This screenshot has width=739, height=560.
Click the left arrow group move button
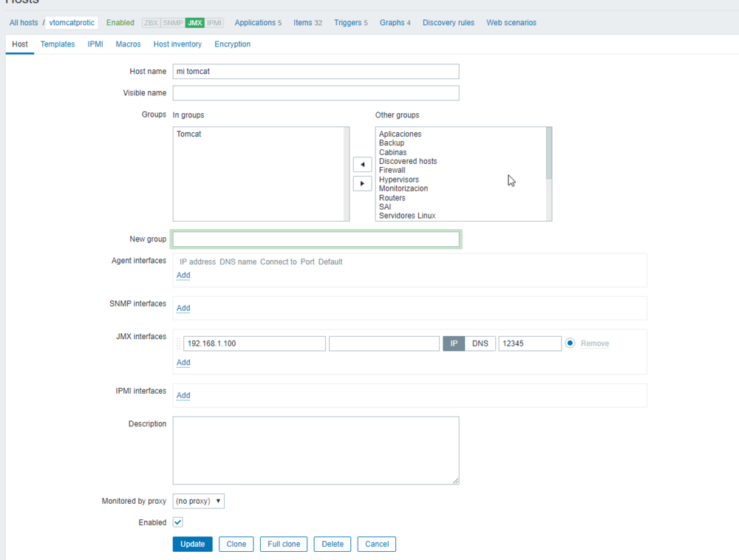tap(362, 165)
